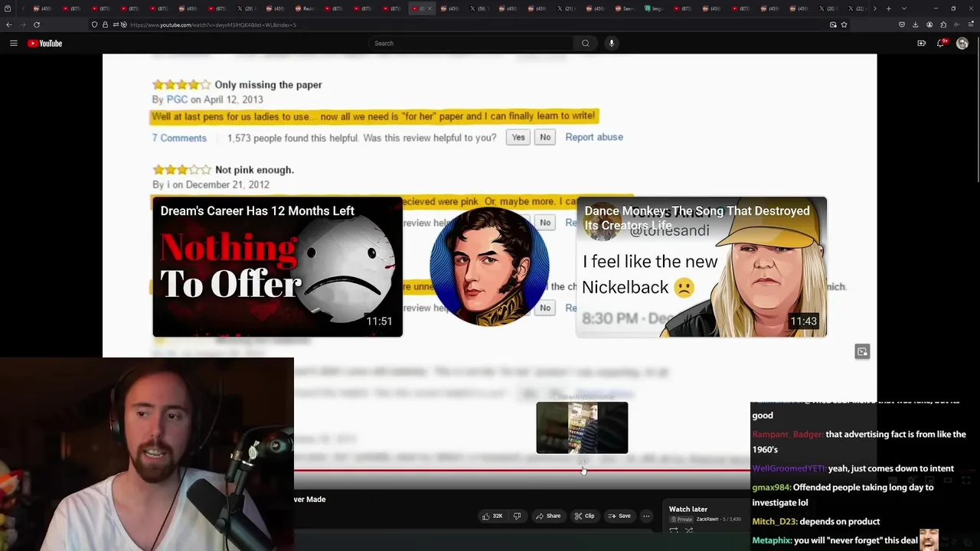Click chat username "gmax984"
The height and width of the screenshot is (551, 980).
tap(771, 487)
